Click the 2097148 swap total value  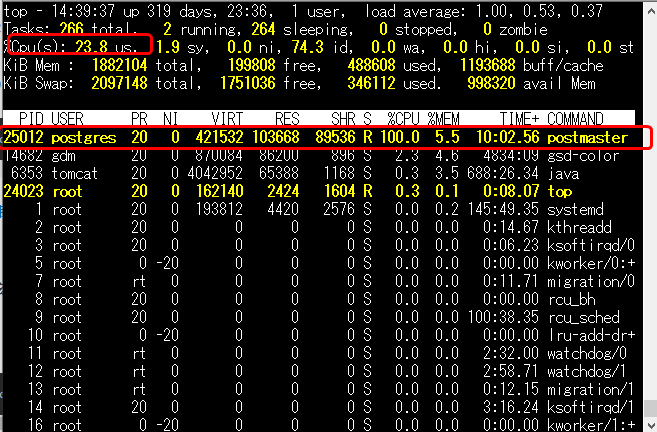pos(119,83)
